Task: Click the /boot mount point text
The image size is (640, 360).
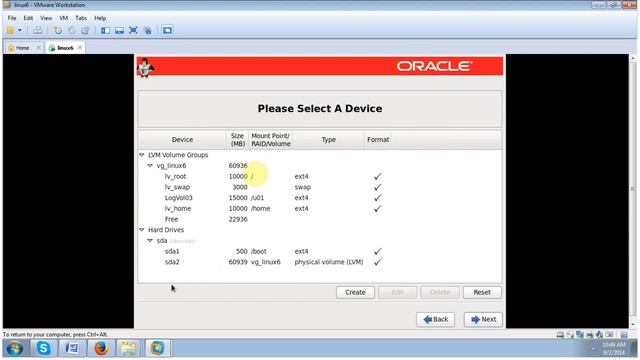Action: pos(259,251)
